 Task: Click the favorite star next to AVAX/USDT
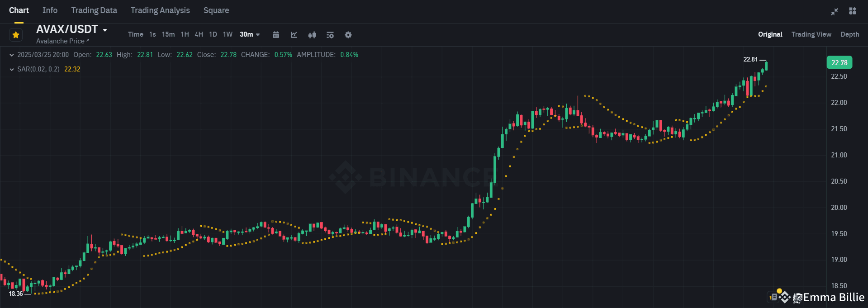15,34
